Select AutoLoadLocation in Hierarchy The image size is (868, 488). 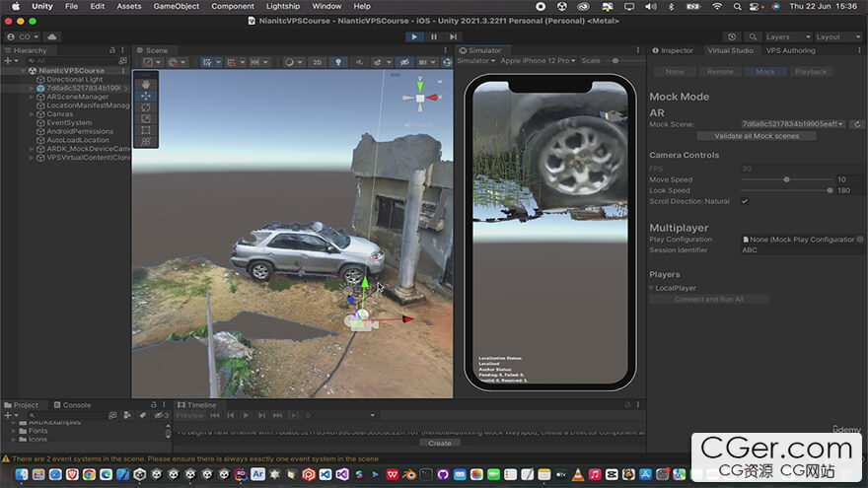tap(78, 140)
